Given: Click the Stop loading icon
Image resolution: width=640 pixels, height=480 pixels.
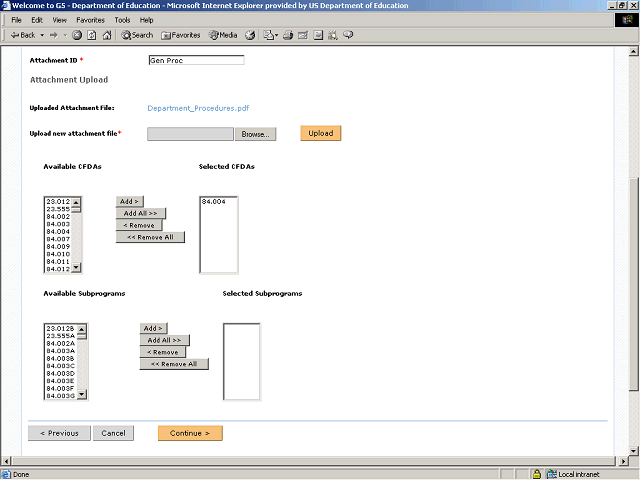Looking at the screenshot, I should point(78,35).
